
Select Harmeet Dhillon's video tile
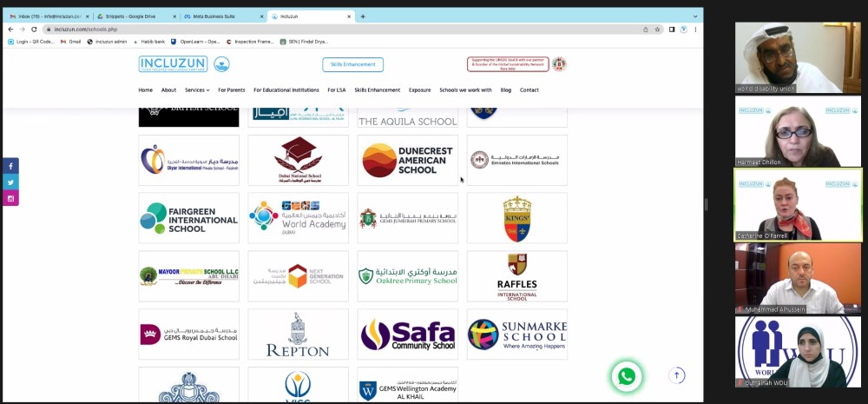[x=798, y=131]
